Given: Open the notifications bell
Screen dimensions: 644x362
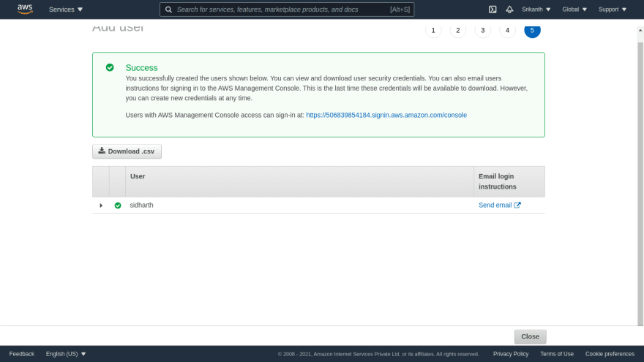Looking at the screenshot, I should tap(509, 10).
